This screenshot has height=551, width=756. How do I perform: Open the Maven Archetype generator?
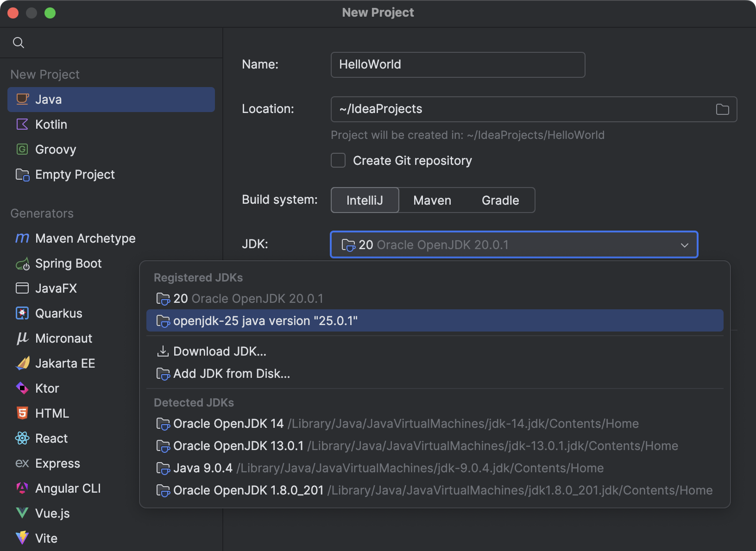111,238
